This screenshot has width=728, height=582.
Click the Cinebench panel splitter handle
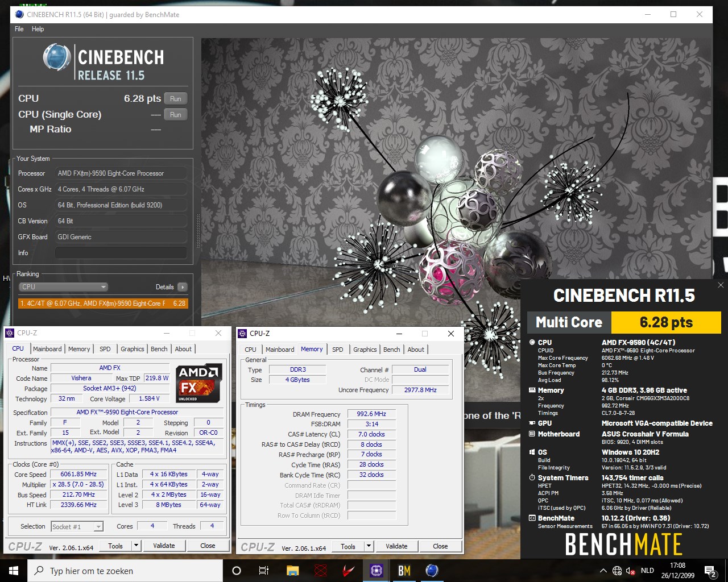(x=198, y=230)
